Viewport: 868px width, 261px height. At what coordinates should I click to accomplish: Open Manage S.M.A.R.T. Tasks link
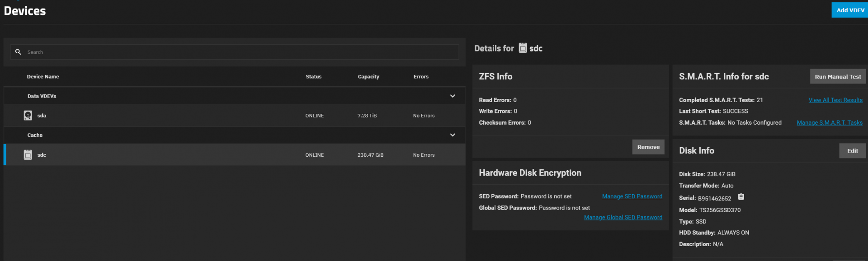pyautogui.click(x=830, y=123)
